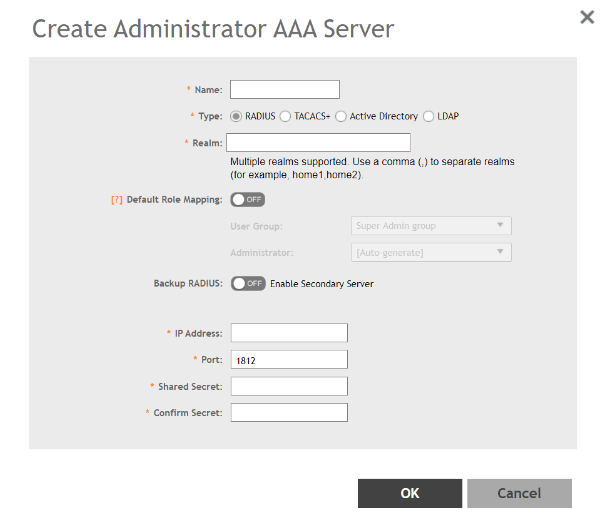Click the Cancel button
The width and height of the screenshot is (603, 524).
point(519,493)
